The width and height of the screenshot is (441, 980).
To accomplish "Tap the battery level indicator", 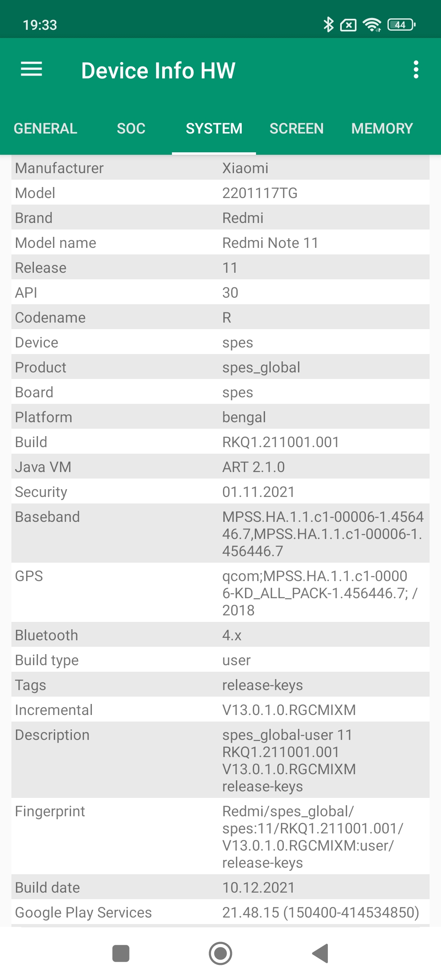I will click(x=402, y=24).
